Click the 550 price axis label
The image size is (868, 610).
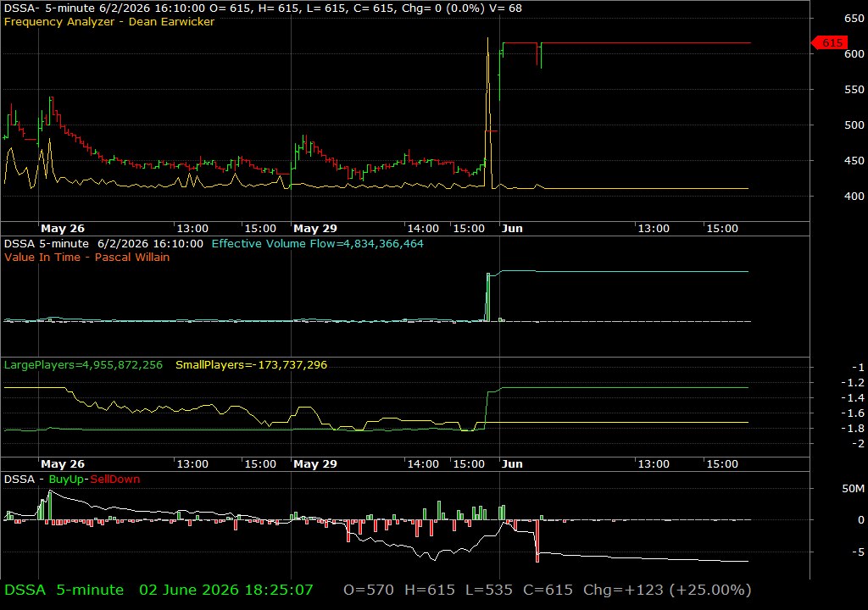(854, 89)
